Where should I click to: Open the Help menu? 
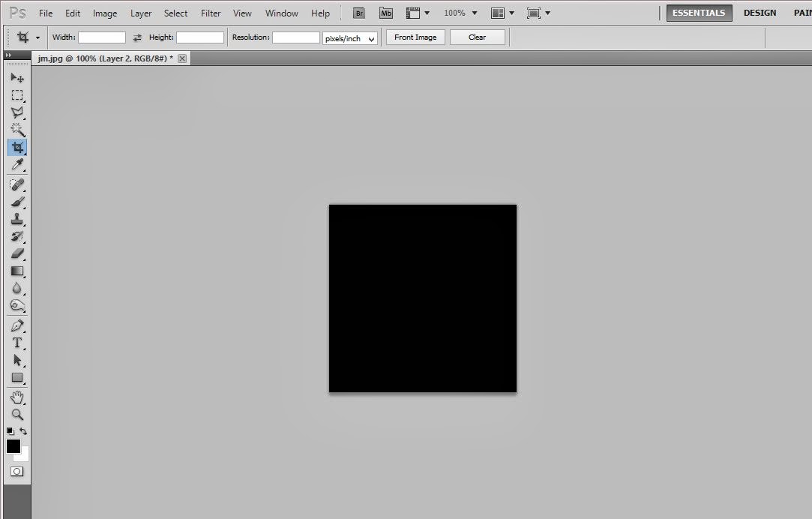pyautogui.click(x=320, y=13)
